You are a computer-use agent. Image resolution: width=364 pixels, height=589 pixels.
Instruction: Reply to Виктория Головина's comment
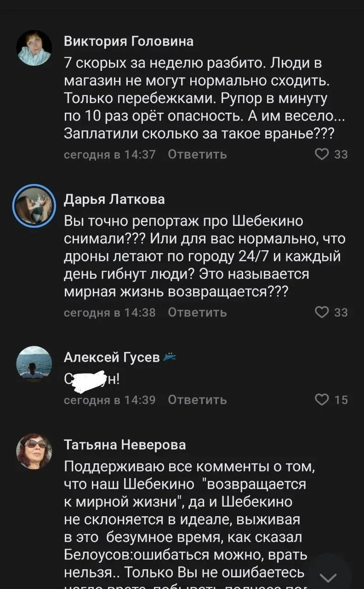pos(197,155)
